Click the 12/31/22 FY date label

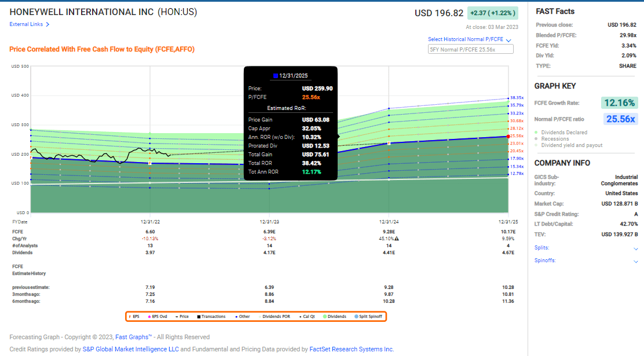pyautogui.click(x=150, y=222)
